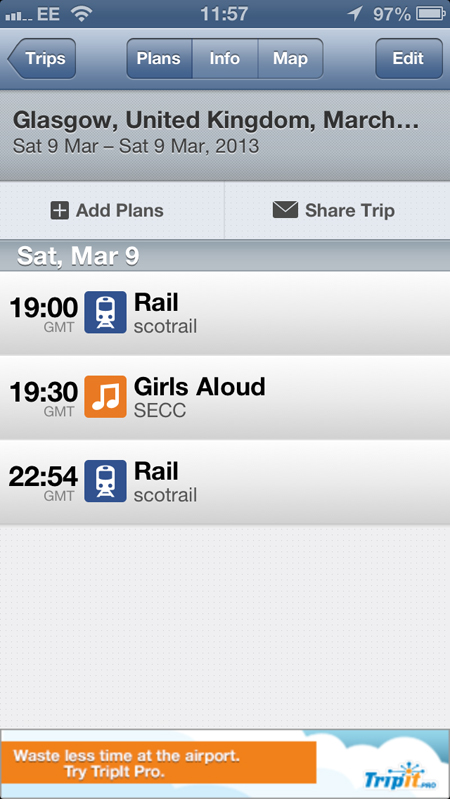Tap the orange music note icon
Screen dimensions: 450x799
tap(105, 396)
